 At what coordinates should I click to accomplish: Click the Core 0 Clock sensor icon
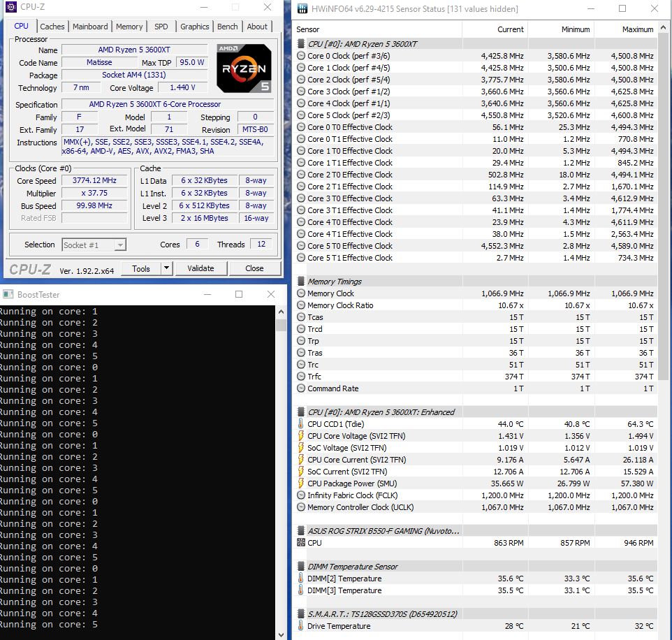tap(301, 56)
